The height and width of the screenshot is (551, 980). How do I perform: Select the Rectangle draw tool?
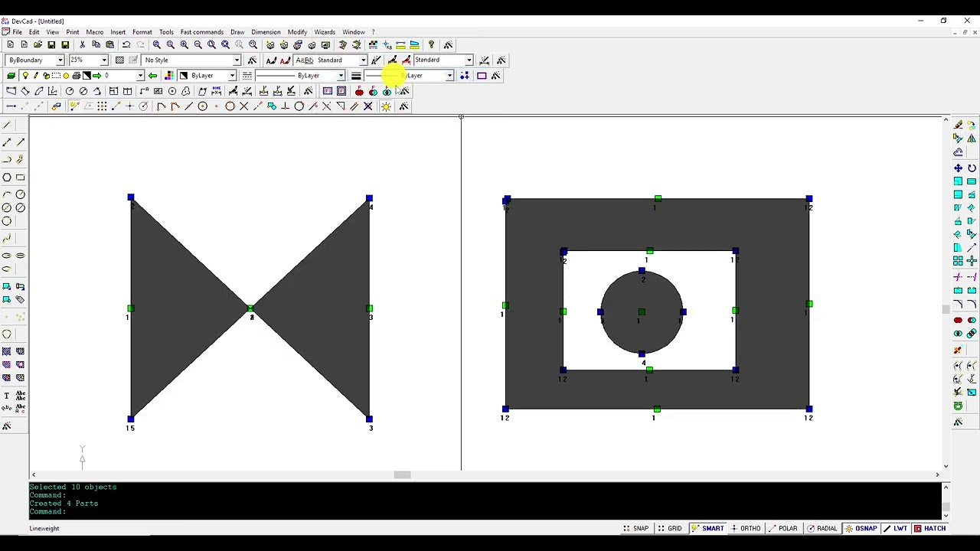tap(21, 178)
